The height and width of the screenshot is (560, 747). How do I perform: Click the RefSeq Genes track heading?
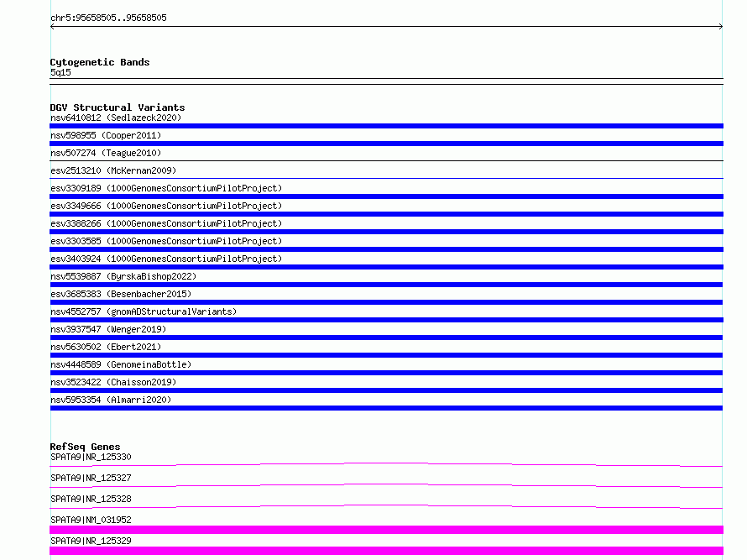(85, 447)
